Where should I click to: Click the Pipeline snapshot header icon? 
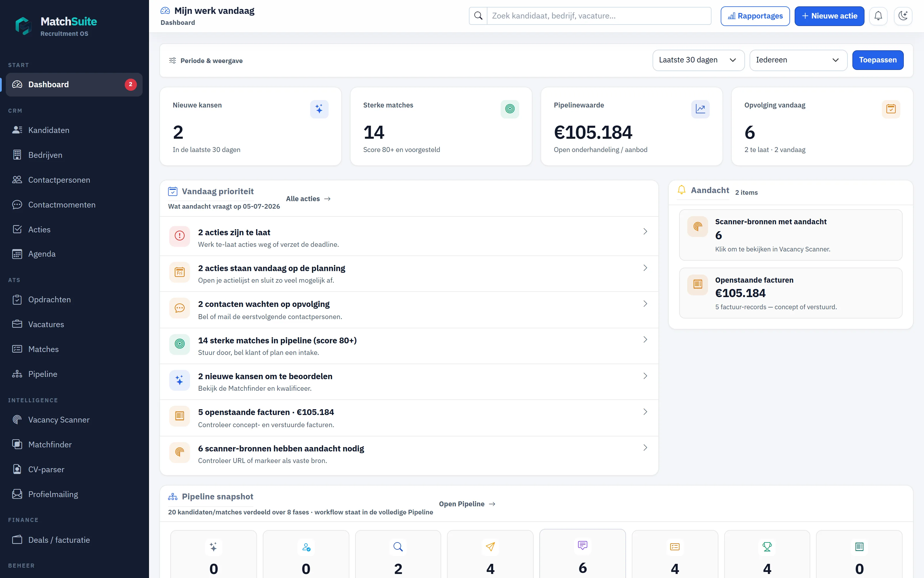coord(173,497)
